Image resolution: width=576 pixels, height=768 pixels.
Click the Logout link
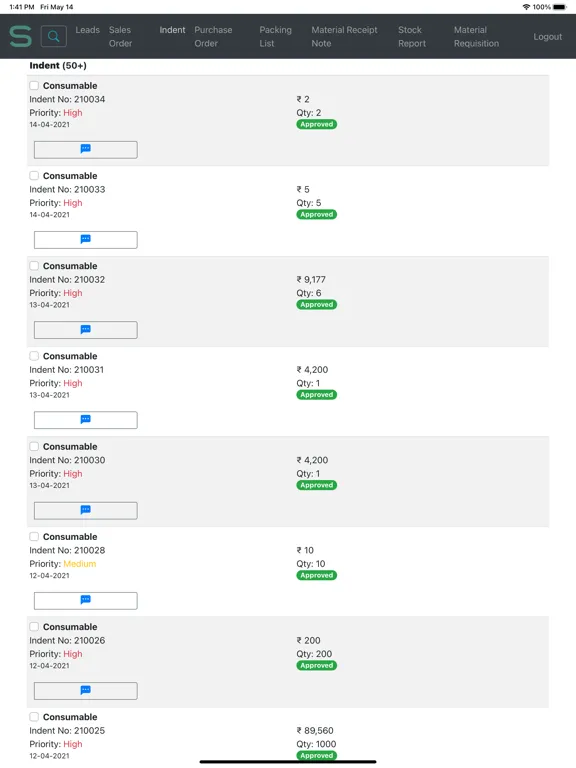tap(548, 37)
